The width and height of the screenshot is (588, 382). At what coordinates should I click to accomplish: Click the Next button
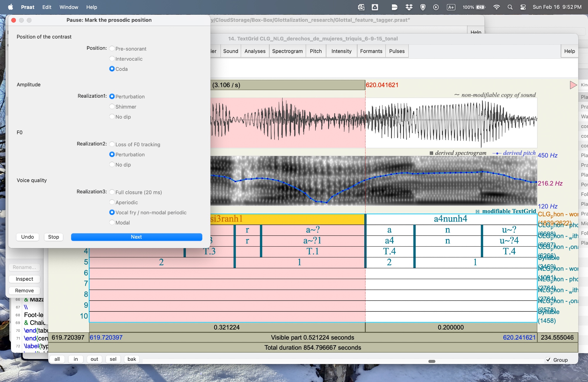(x=136, y=237)
